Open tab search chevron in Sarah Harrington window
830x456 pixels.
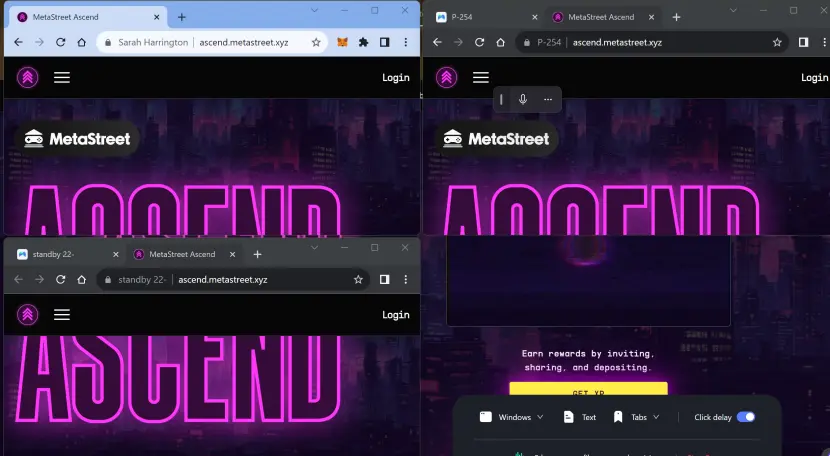(x=314, y=10)
